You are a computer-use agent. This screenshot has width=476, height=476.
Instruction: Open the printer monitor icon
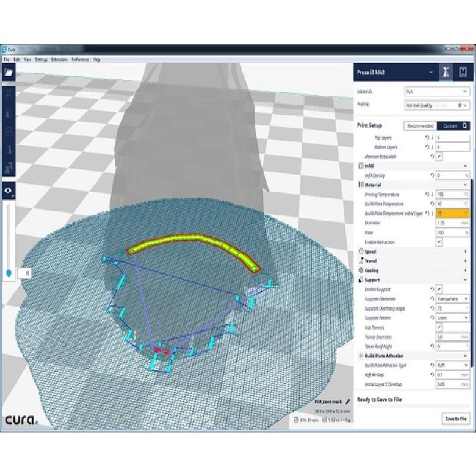(x=463, y=72)
